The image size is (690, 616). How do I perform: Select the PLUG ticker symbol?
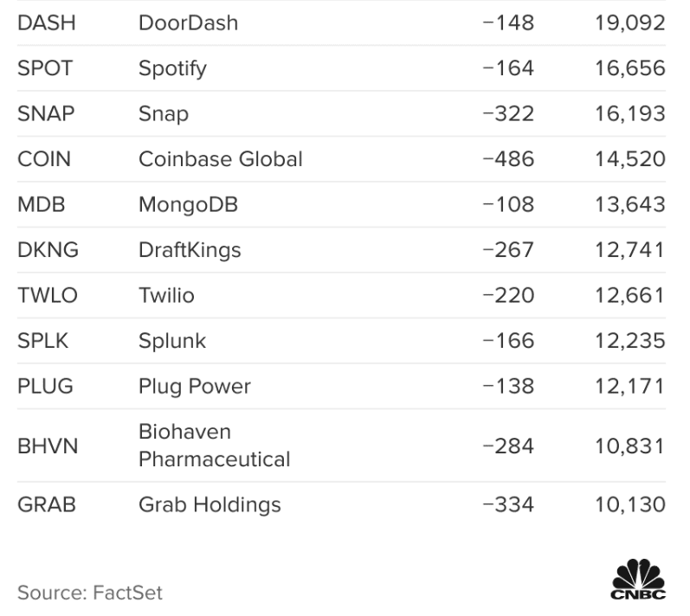click(x=47, y=387)
